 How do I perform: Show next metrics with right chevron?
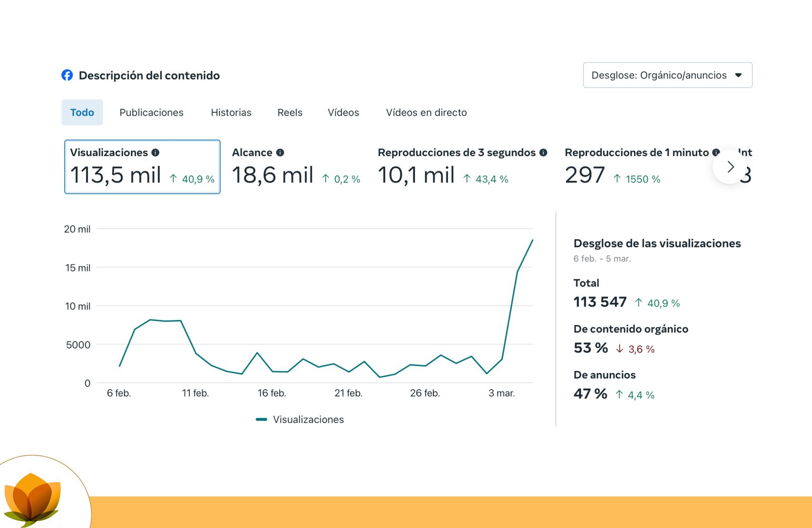(730, 167)
